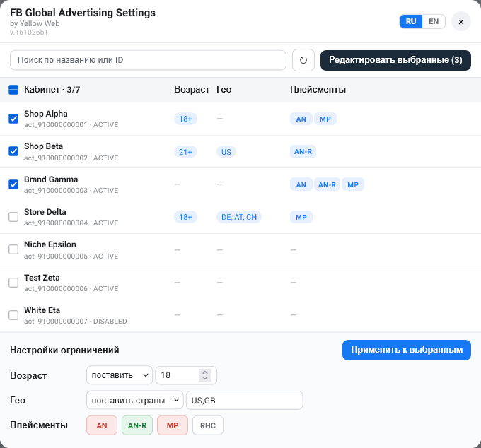This screenshot has height=448, width=481.
Task: Click 'act_910000000007 · DISABLED' text
Action: (x=76, y=321)
